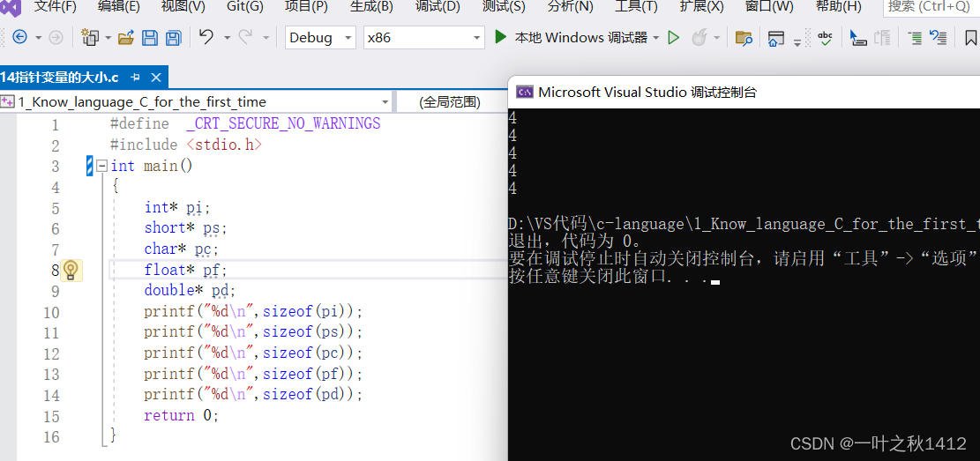Expand the 本地 Windows 调试器 dropdown arrow
This screenshot has width=980, height=461.
(656, 38)
